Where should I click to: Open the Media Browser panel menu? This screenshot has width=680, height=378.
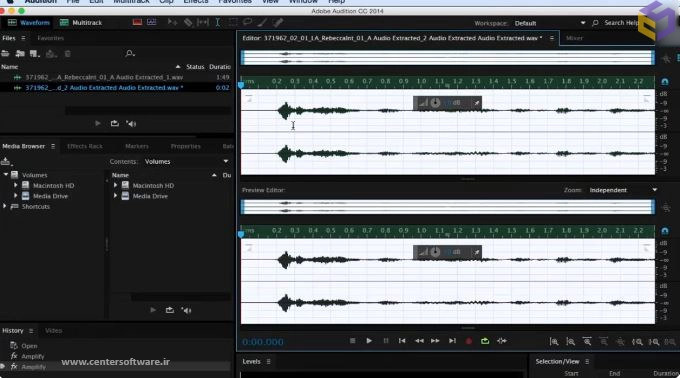pyautogui.click(x=53, y=147)
